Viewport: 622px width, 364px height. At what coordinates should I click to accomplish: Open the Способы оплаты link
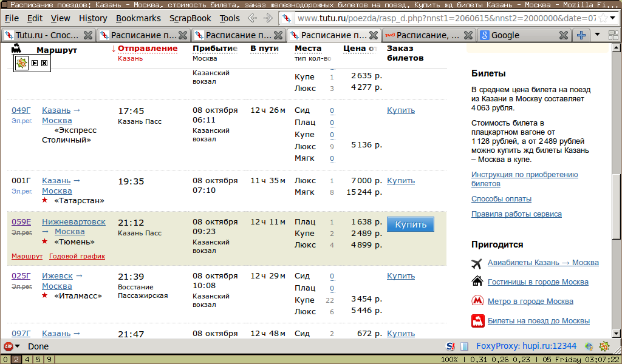[x=501, y=199]
